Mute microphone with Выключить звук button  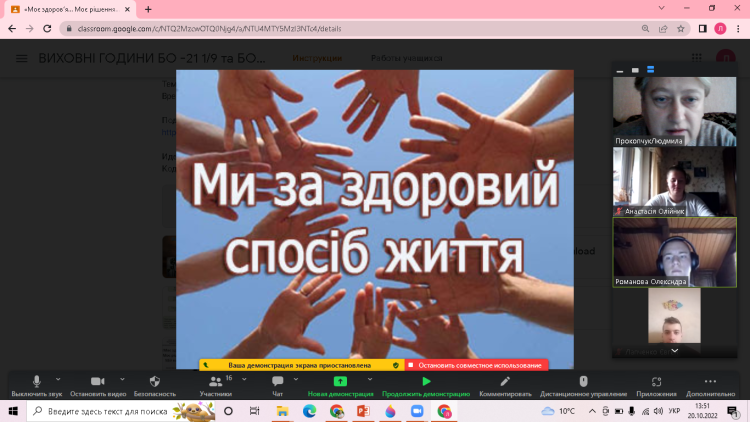click(37, 383)
